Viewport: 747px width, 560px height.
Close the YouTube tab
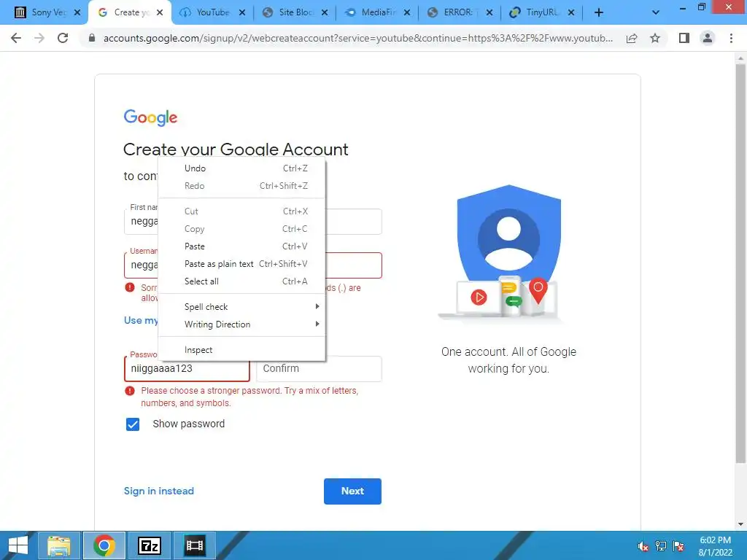click(242, 12)
